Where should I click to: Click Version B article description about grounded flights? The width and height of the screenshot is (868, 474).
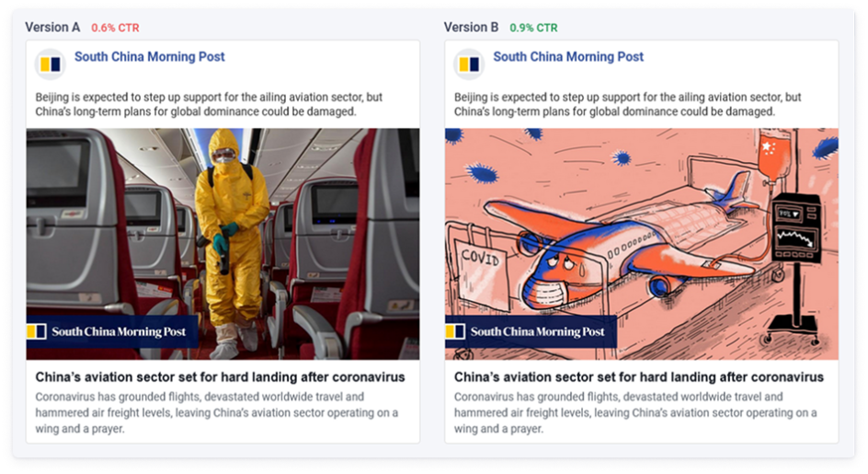(x=635, y=412)
